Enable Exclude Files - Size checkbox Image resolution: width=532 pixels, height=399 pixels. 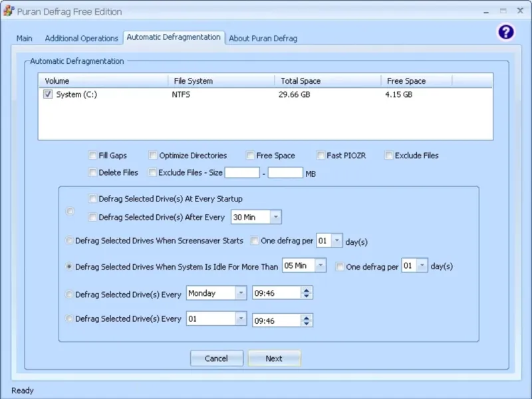tap(152, 172)
